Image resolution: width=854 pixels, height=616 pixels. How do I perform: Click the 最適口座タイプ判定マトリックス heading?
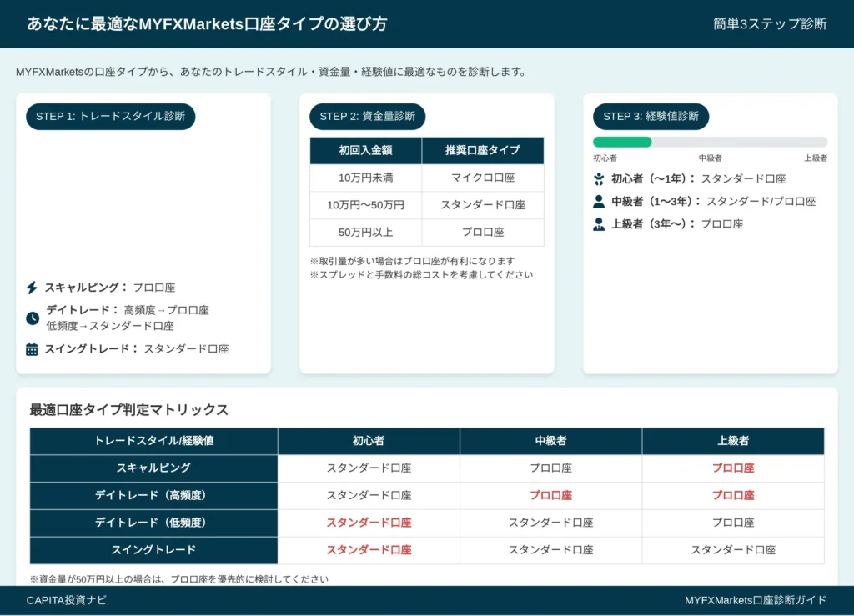coord(129,410)
